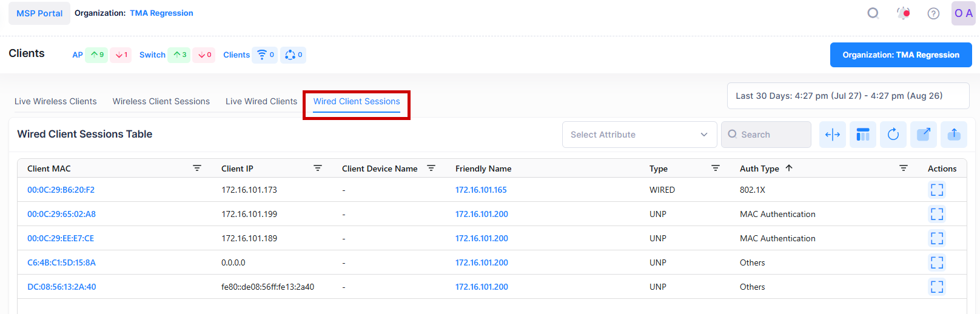The width and height of the screenshot is (980, 314).
Task: Expand row details for 00:0C:29:B6:20:F2
Action: coord(936,190)
